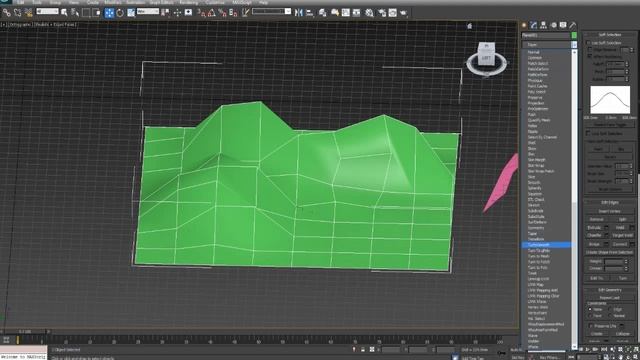Click the Align tool icon
Image resolution: width=640 pixels, height=360 pixels.
point(310,13)
